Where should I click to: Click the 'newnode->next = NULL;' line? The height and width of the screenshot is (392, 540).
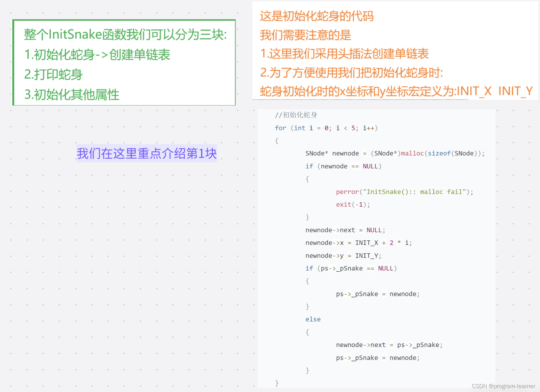click(x=345, y=230)
